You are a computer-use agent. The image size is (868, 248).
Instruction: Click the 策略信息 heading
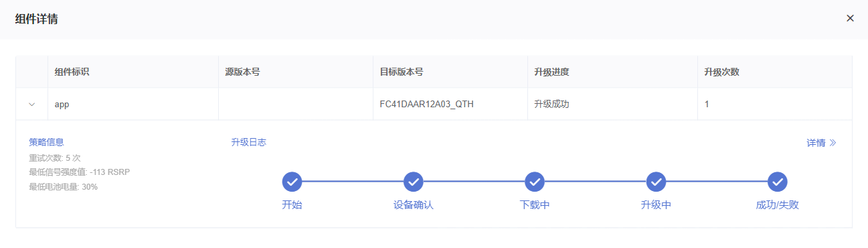[x=46, y=142]
